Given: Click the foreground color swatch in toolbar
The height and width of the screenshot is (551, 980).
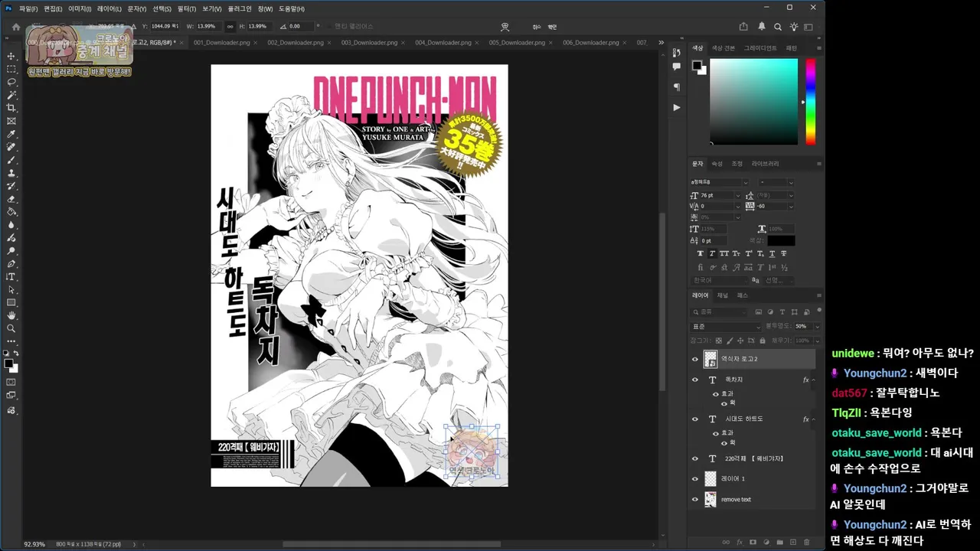Looking at the screenshot, I should point(8,364).
